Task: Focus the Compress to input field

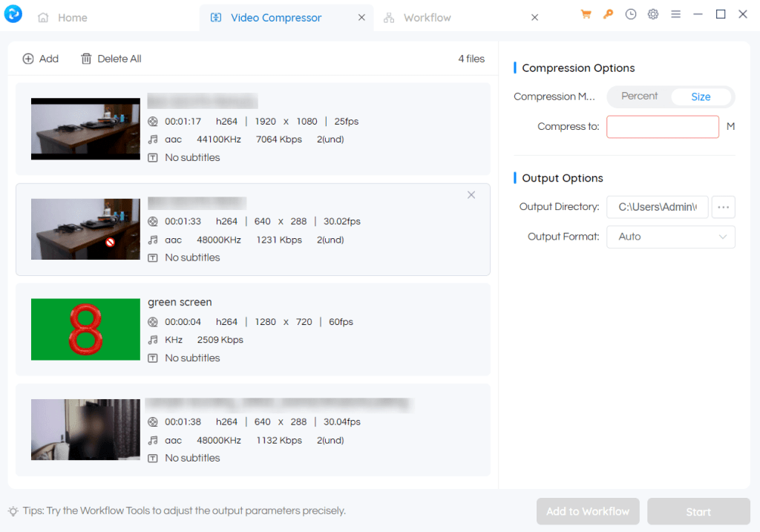Action: pos(663,126)
